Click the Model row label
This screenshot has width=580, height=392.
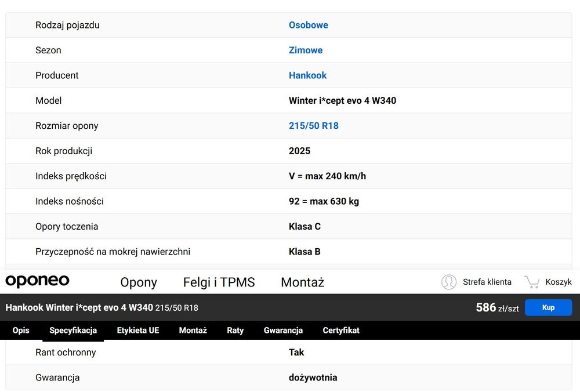pos(48,100)
